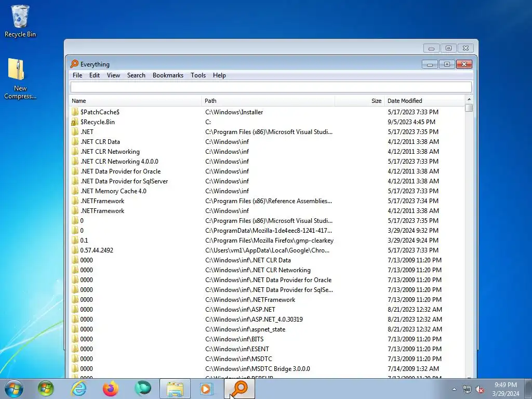Screen dimensions: 532x399
Task: Select the 0.57.44.2492 folder icon
Action: [75, 250]
